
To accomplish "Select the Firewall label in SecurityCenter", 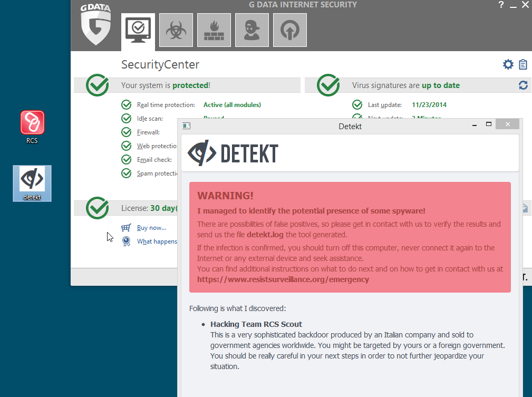I will (x=148, y=132).
